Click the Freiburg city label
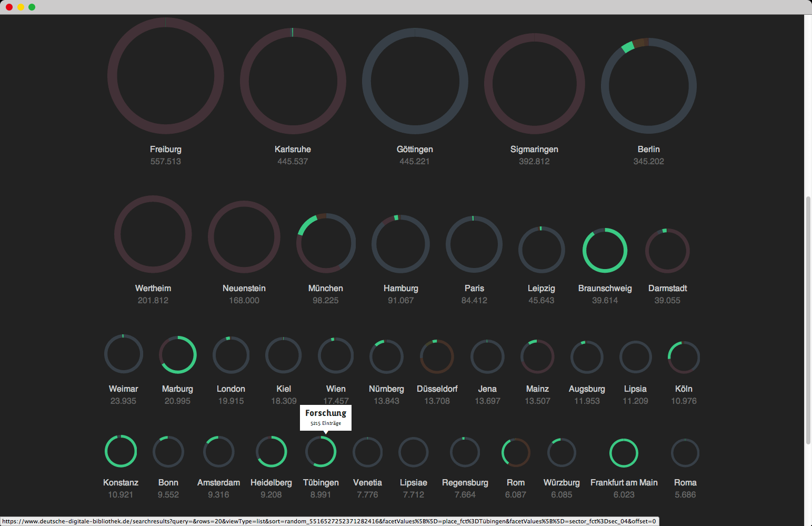The height and width of the screenshot is (526, 812). 166,149
